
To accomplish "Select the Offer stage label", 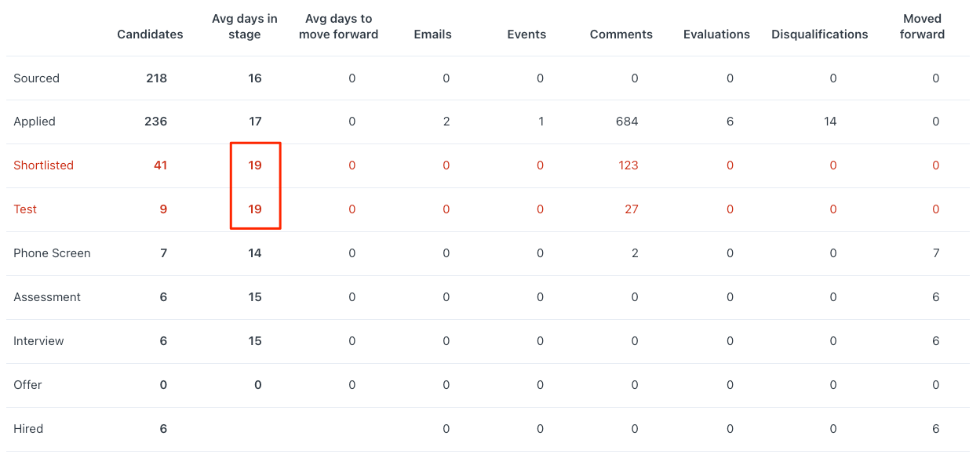I will pyautogui.click(x=27, y=385).
